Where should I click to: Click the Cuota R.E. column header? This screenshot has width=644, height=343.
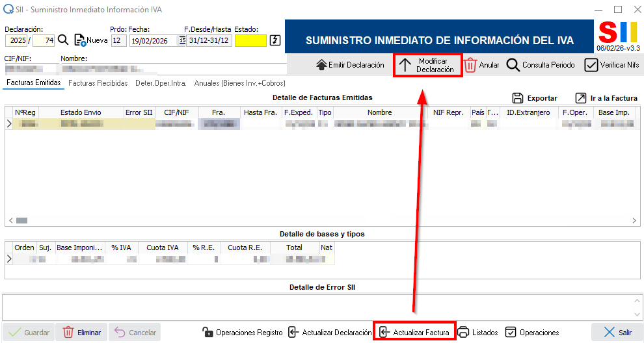245,248
